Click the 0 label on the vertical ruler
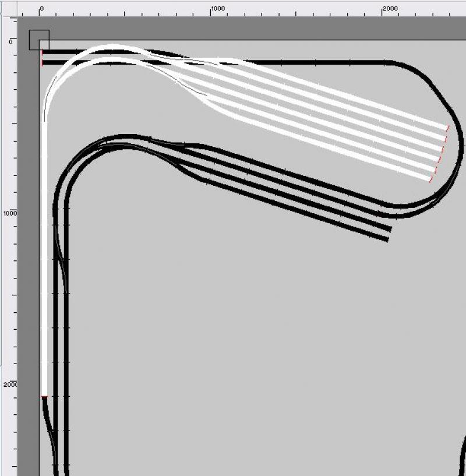The width and height of the screenshot is (466, 476). (10, 42)
